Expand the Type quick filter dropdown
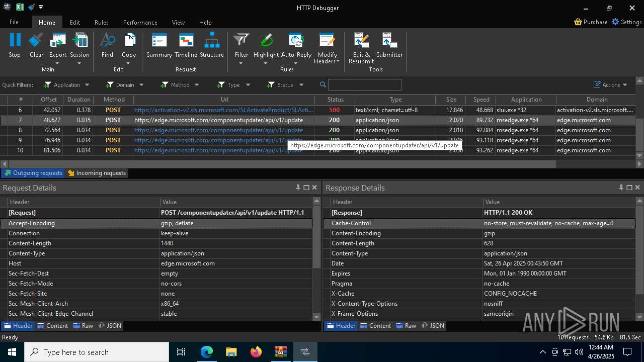 (x=248, y=85)
